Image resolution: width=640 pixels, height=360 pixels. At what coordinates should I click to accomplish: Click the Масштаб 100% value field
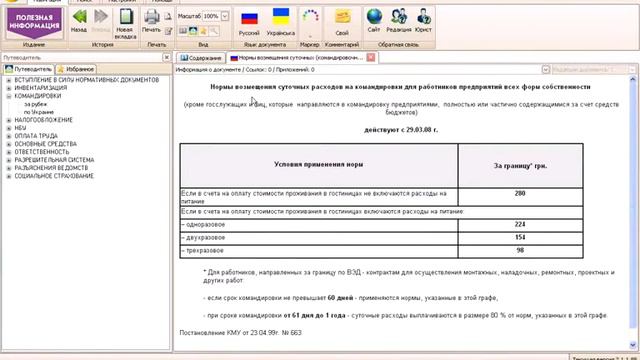pos(211,16)
